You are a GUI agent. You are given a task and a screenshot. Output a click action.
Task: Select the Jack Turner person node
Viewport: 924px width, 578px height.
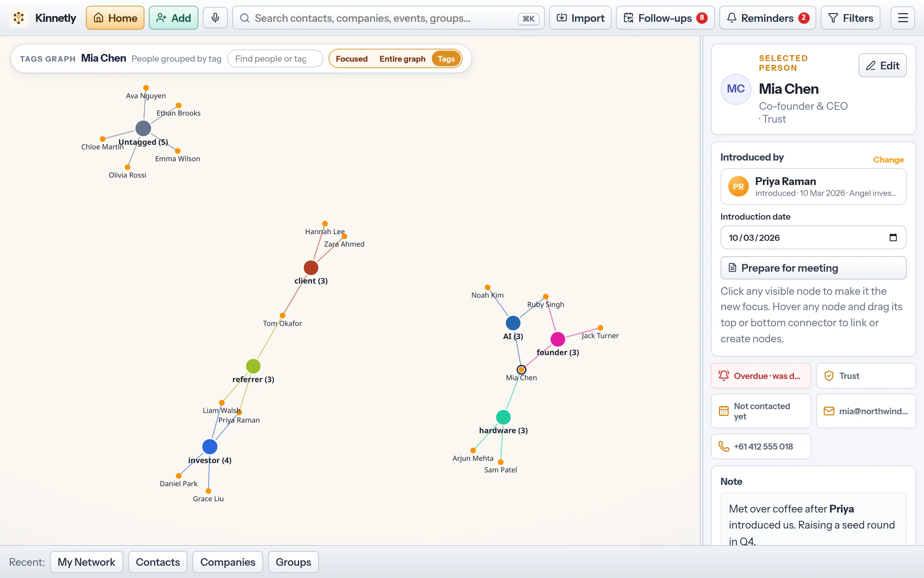600,328
